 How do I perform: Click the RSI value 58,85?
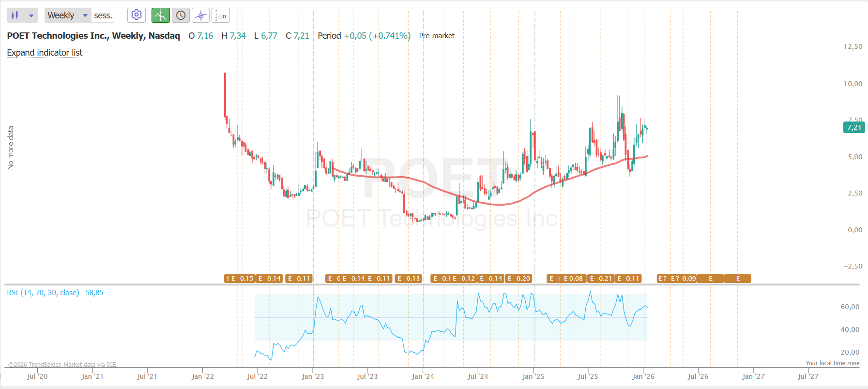[x=94, y=293]
